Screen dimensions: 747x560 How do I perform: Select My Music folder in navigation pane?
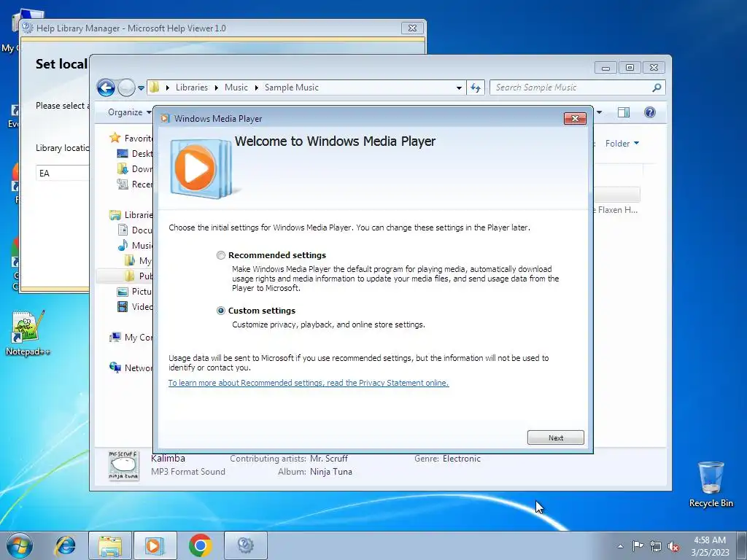[x=138, y=260]
